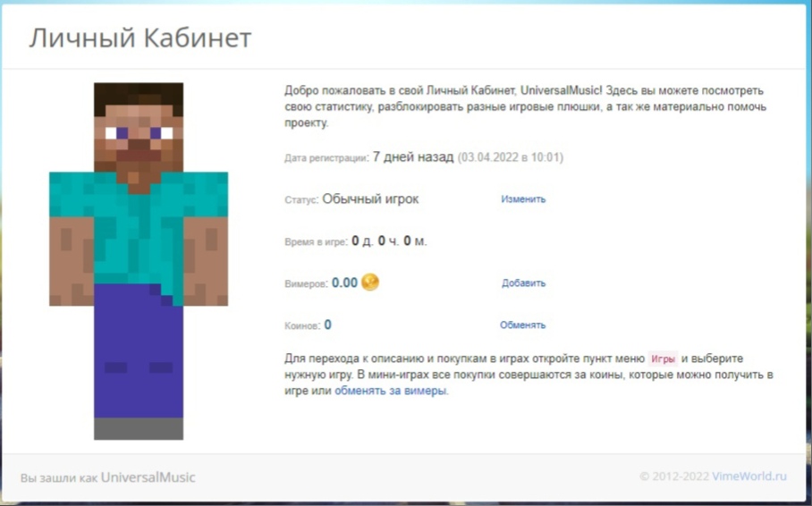Click the Личный Кабинет page heading
The height and width of the screenshot is (506, 812).
(x=140, y=38)
